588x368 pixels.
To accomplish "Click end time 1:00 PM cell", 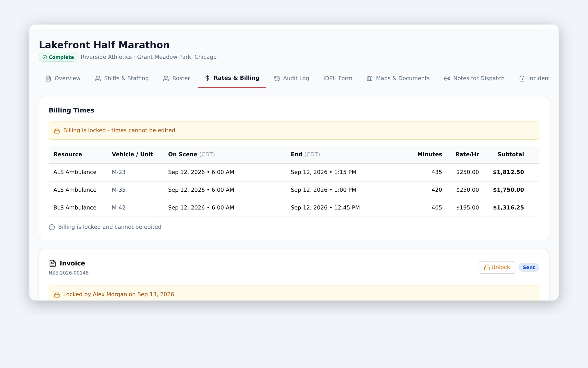I will click(x=323, y=190).
